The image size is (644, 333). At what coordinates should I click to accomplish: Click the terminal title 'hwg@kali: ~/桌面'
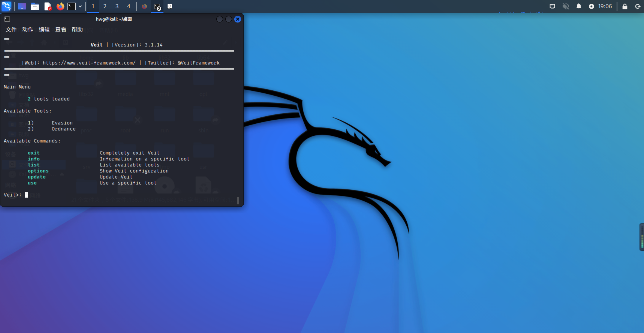tap(114, 19)
